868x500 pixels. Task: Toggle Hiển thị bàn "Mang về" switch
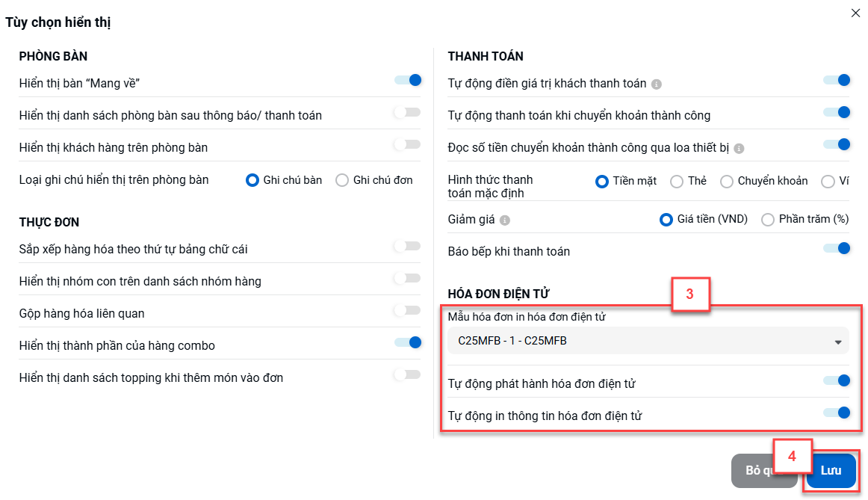point(408,80)
